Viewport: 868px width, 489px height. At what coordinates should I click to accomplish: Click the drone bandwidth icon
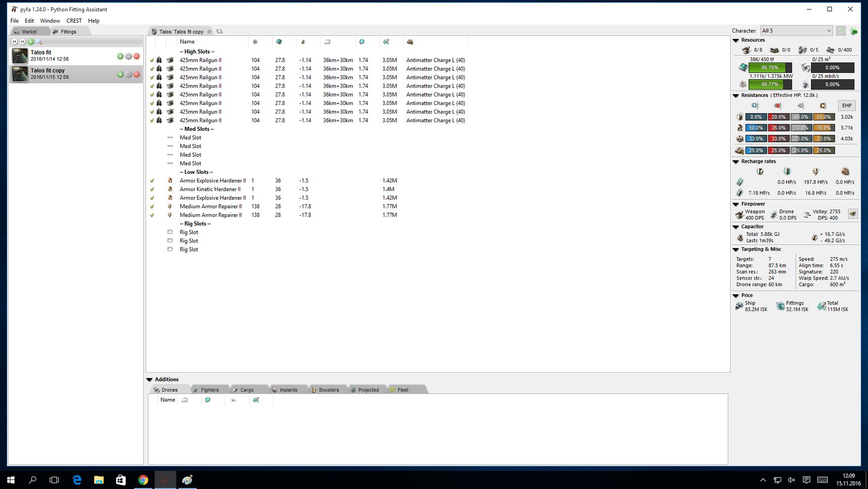pyautogui.click(x=805, y=84)
